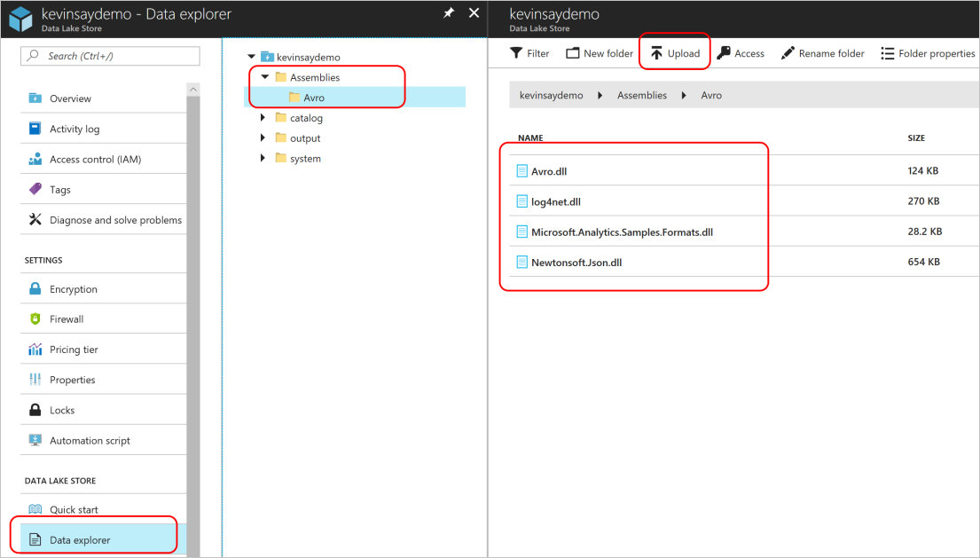This screenshot has height=558, width=980.
Task: Click the Data Lake Store cube icon
Action: [x=20, y=19]
